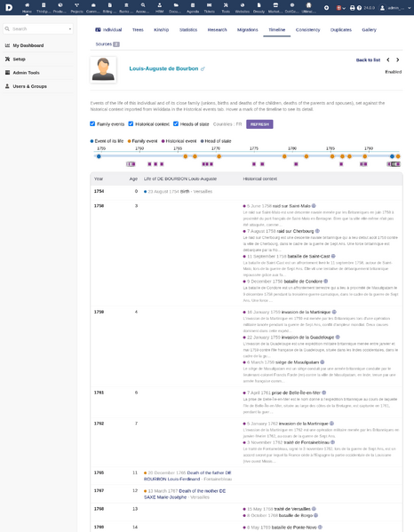Go to previous record with left chevron
The height and width of the screenshot is (532, 414).
[x=388, y=60]
